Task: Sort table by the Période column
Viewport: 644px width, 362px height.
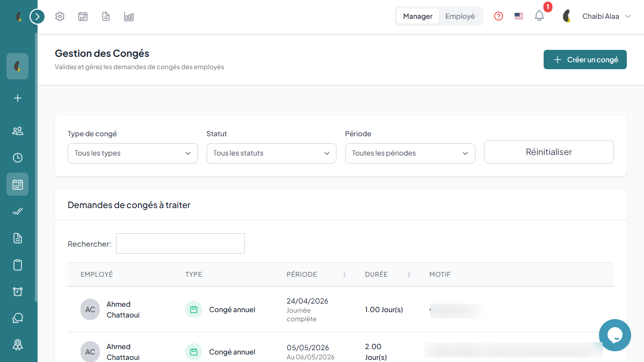Action: pyautogui.click(x=317, y=275)
